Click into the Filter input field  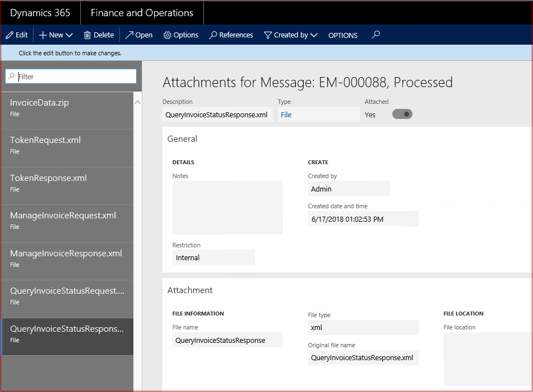tap(71, 76)
